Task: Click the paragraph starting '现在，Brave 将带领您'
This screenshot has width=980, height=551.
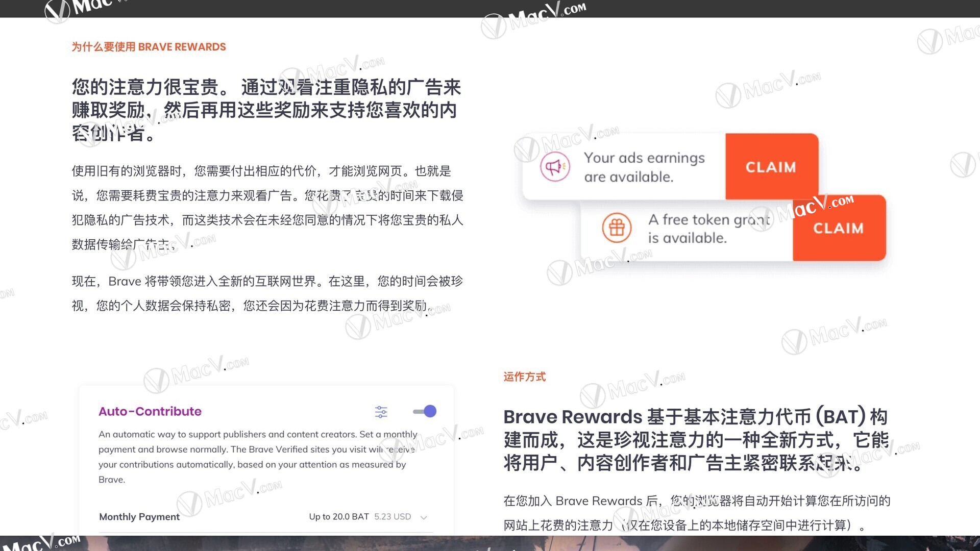Action: click(x=267, y=293)
